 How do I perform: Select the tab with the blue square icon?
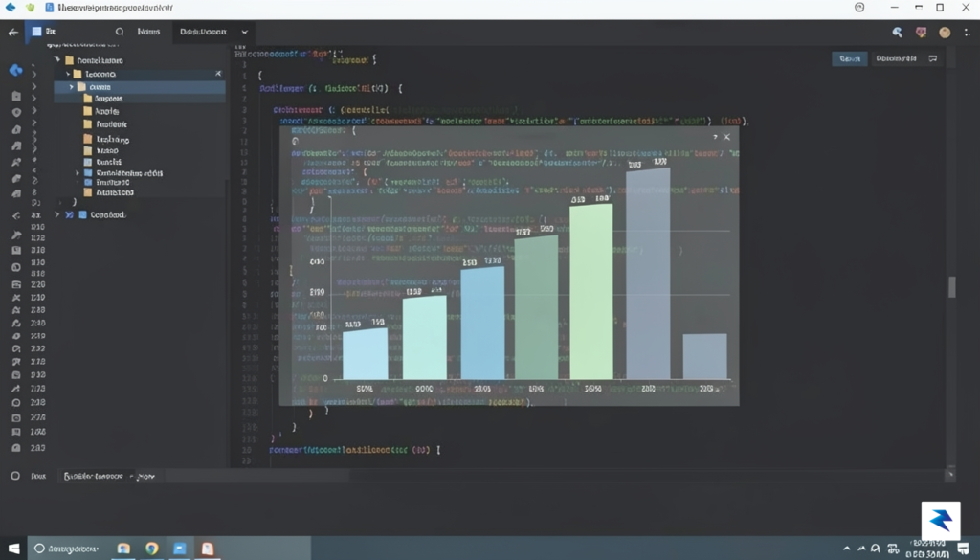44,32
